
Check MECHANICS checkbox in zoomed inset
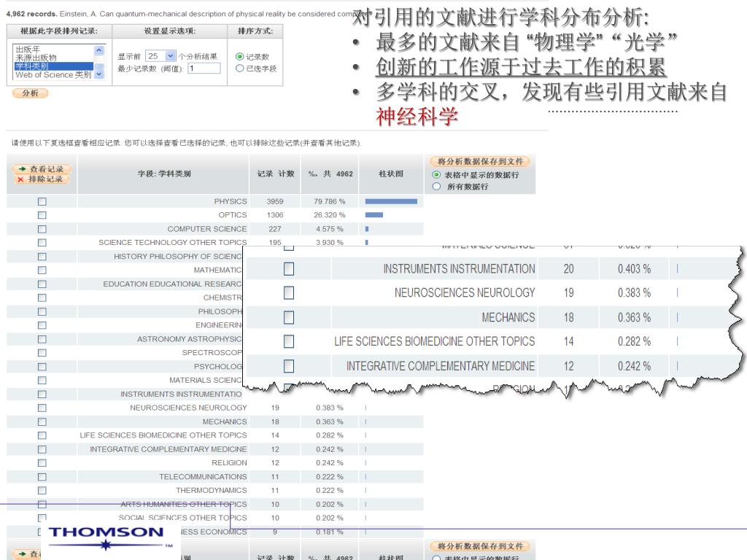(289, 318)
